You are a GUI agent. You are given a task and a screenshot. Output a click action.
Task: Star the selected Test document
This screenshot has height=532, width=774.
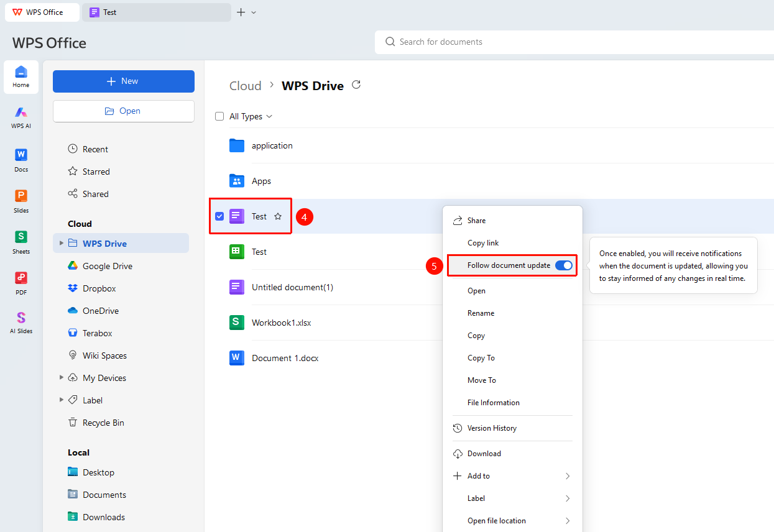point(278,216)
